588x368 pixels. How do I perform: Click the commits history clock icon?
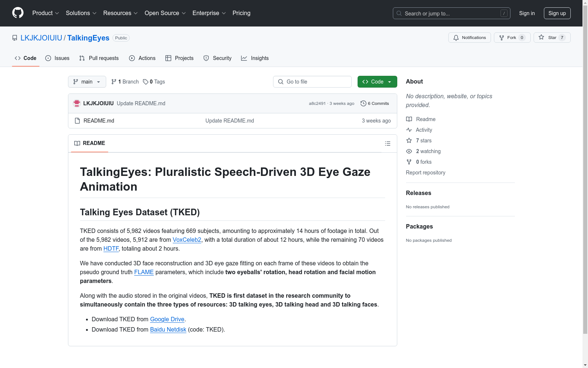[363, 103]
